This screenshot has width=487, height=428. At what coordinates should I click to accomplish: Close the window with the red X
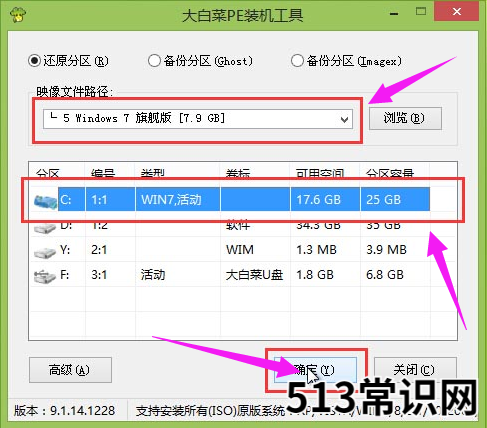tap(457, 12)
